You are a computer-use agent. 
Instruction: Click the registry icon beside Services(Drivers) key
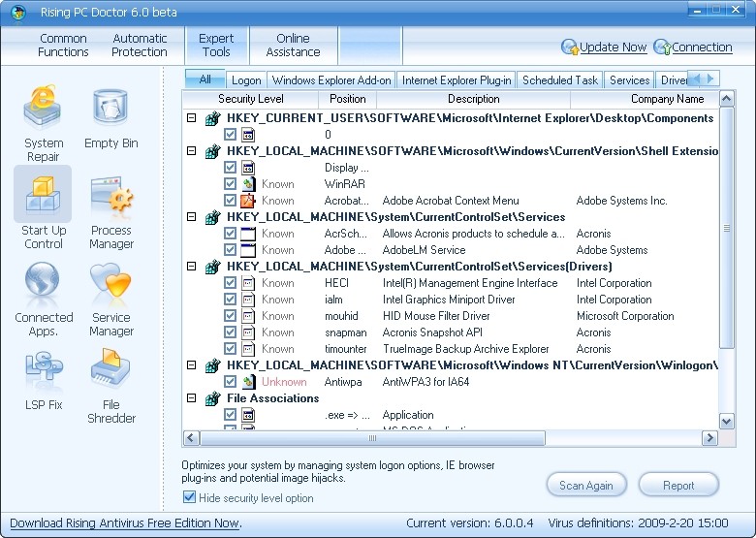[x=212, y=267]
